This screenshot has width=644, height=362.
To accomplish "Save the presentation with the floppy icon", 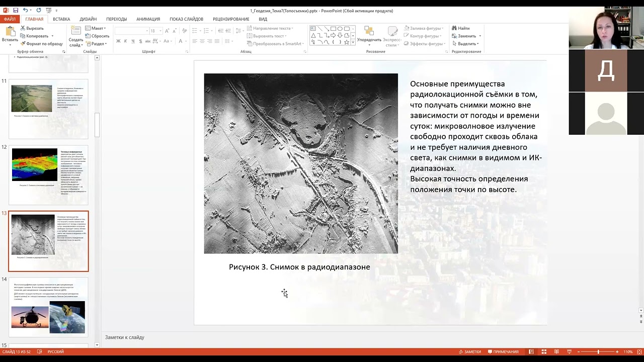I will [x=16, y=11].
